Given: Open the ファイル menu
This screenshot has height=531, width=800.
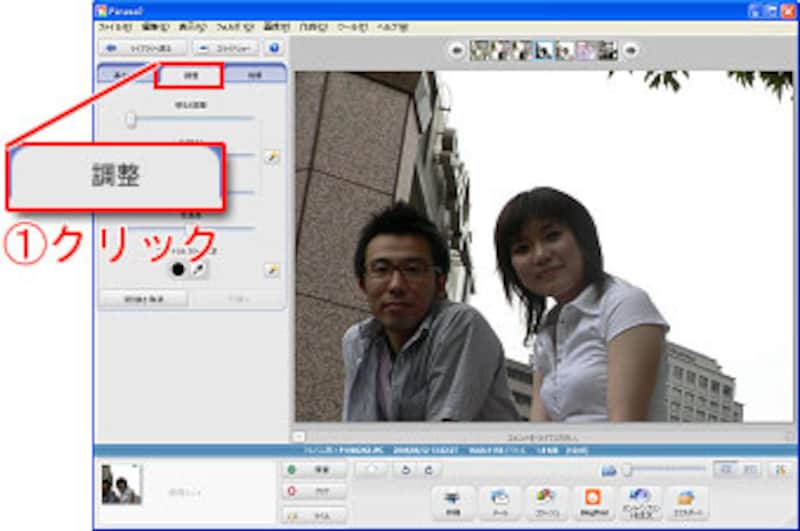Looking at the screenshot, I should pos(115,27).
